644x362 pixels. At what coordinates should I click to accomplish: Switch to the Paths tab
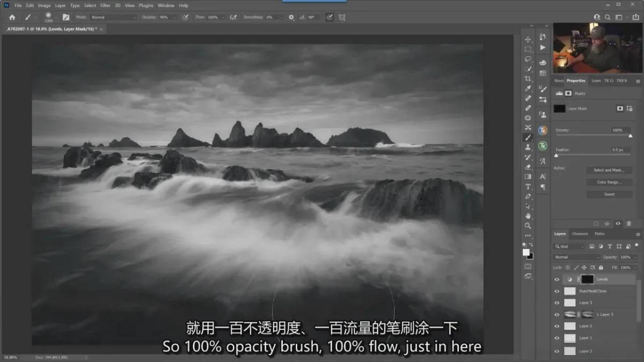click(x=599, y=234)
